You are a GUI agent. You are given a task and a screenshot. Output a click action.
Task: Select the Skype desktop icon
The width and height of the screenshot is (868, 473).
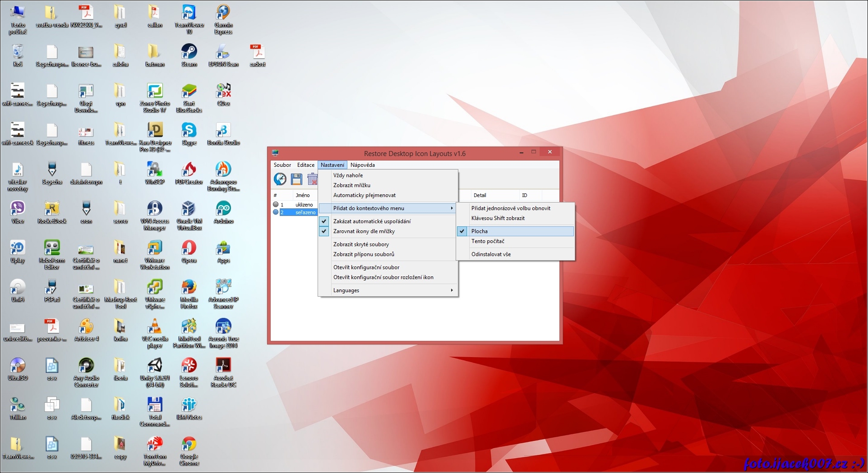189,131
